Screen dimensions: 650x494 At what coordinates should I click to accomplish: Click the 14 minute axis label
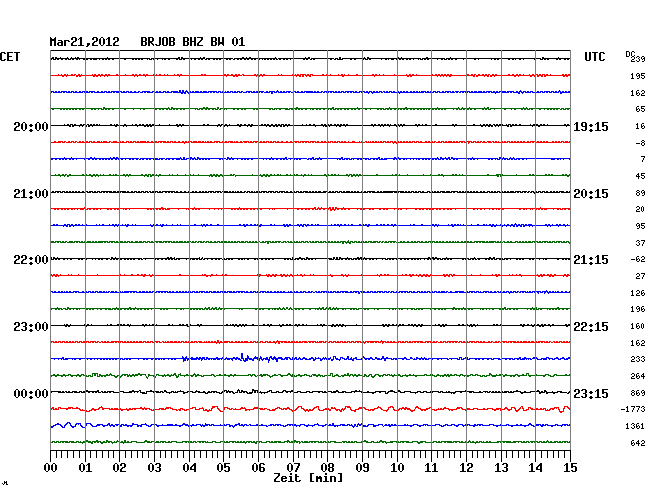click(x=535, y=468)
